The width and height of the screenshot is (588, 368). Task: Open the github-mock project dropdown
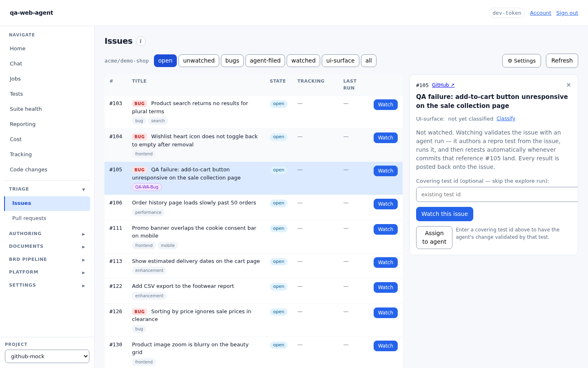[x=47, y=356]
